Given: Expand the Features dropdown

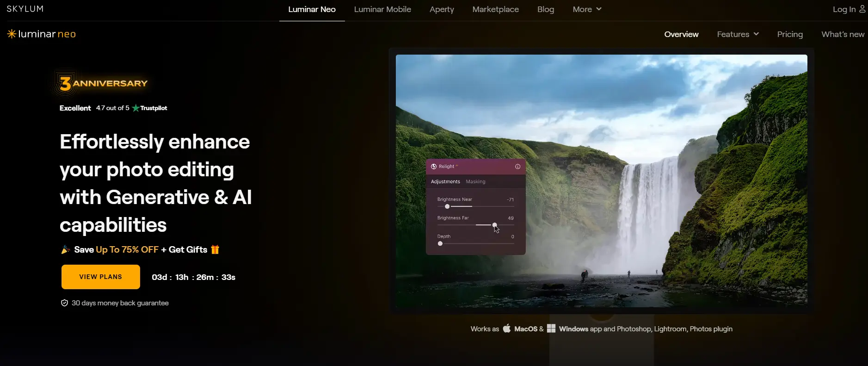Looking at the screenshot, I should 738,34.
